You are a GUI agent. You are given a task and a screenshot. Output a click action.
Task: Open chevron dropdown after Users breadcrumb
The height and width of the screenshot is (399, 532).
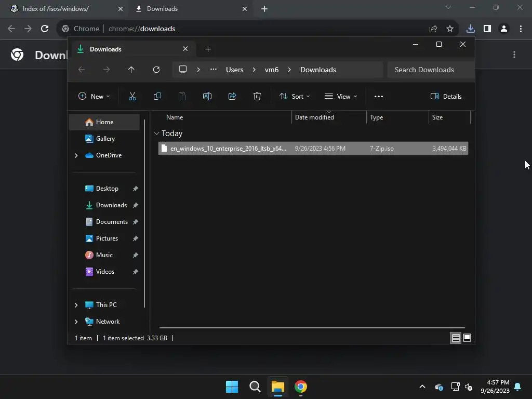coord(254,70)
